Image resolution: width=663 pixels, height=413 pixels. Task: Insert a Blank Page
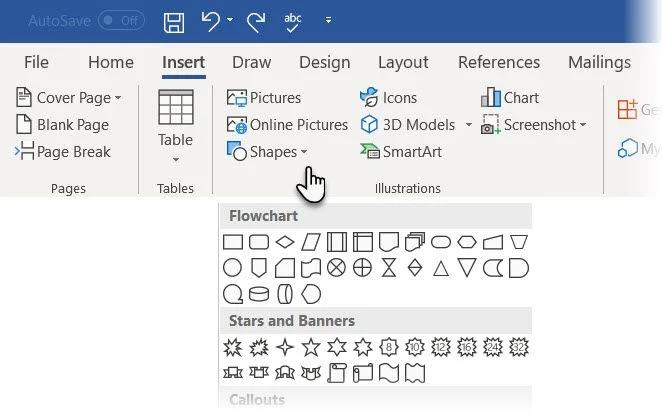click(x=62, y=125)
